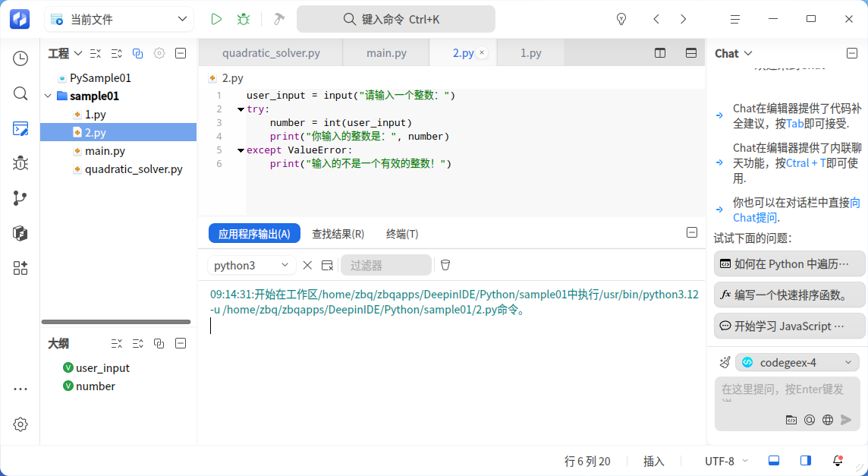The height and width of the screenshot is (476, 868).
Task: Switch to 查找结果(R) tab
Action: click(338, 234)
